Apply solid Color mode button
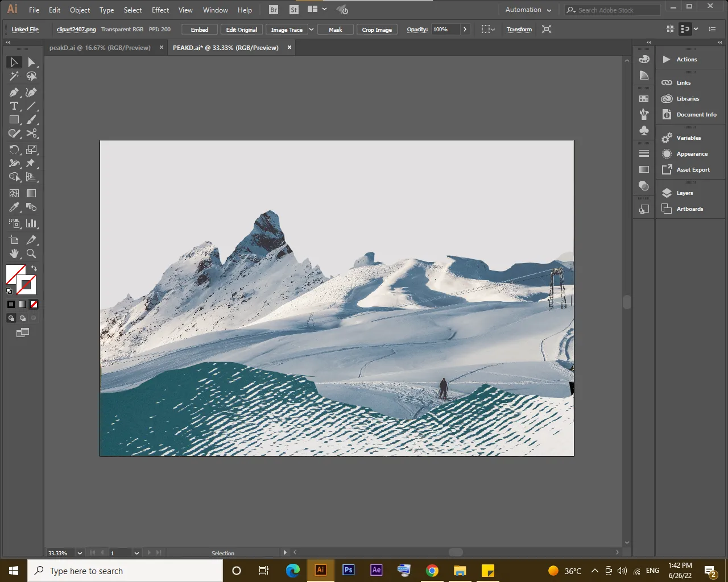The height and width of the screenshot is (582, 728). (11, 305)
